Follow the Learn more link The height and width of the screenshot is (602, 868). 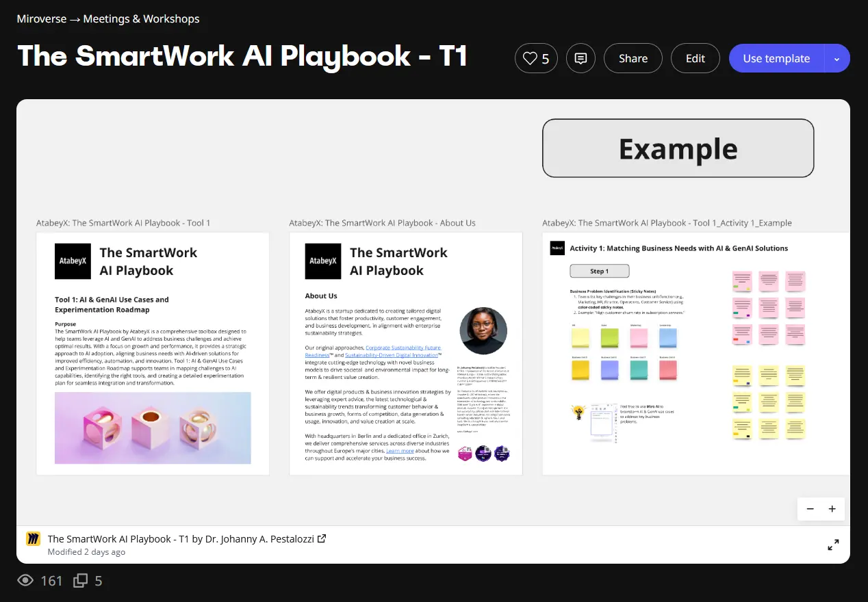pyautogui.click(x=400, y=451)
